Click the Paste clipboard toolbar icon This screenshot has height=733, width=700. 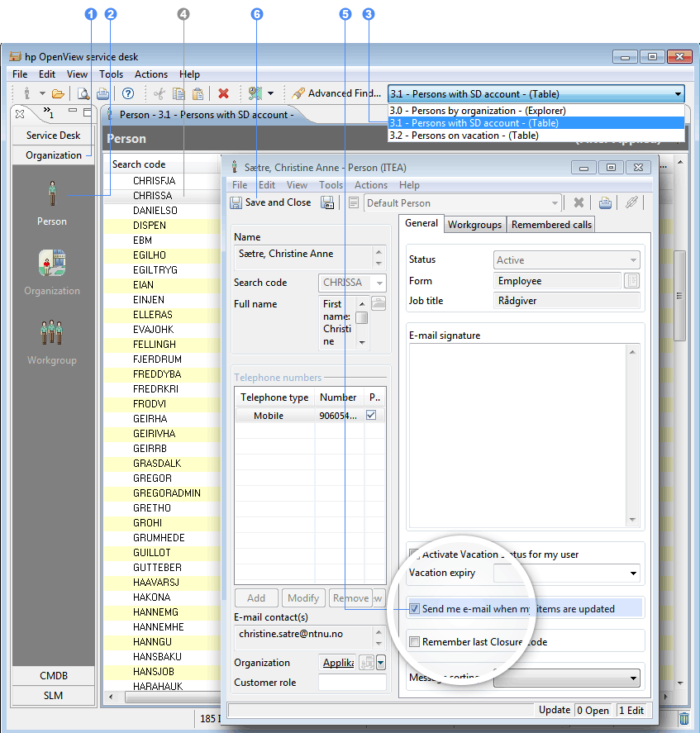click(198, 93)
